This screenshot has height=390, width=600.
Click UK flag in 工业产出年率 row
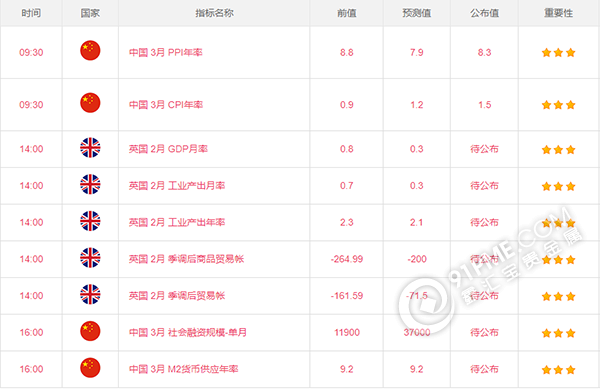(90, 221)
